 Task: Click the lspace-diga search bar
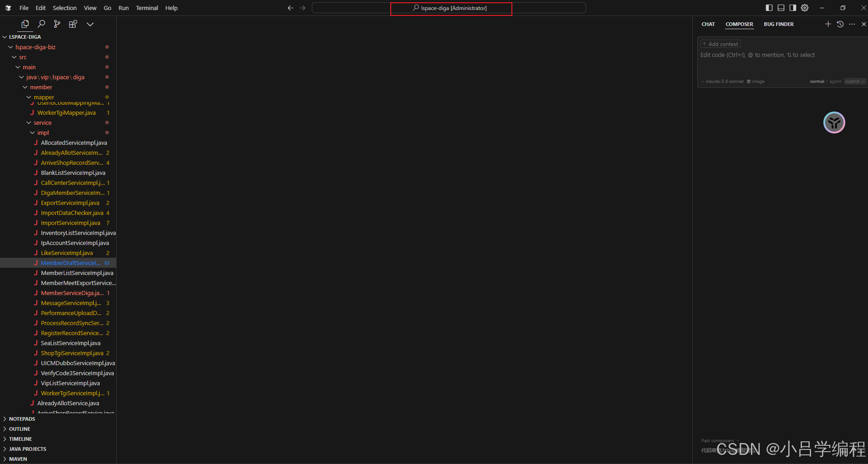(x=451, y=8)
